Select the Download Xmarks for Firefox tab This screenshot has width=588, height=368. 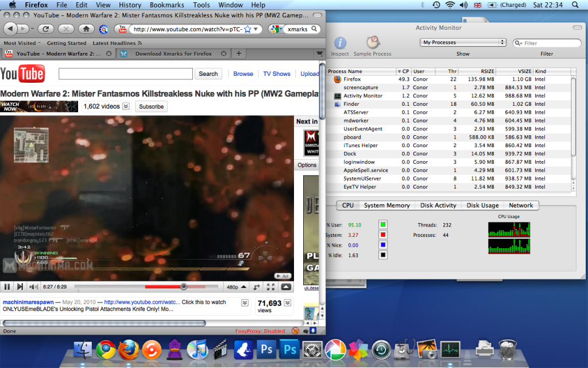point(173,53)
